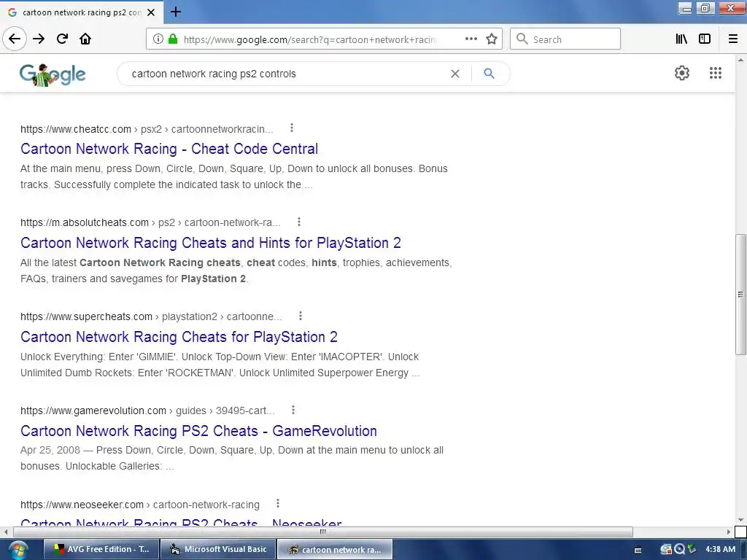Click the green padlock security icon
The image size is (747, 560).
(x=173, y=39)
